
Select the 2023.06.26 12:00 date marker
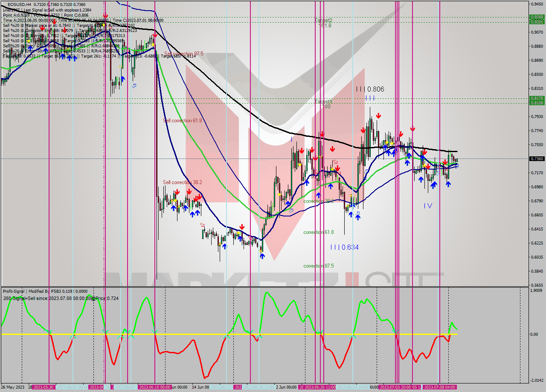point(319,387)
